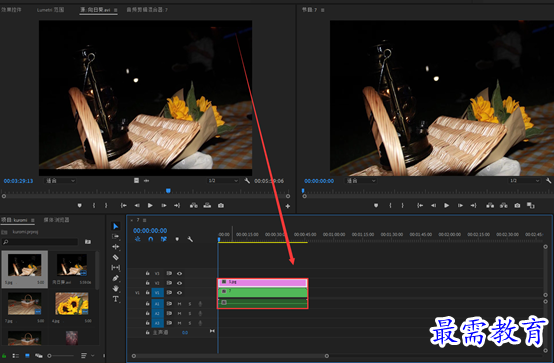
Task: Open the timeline sequence 7 panel menu
Action: pos(144,220)
